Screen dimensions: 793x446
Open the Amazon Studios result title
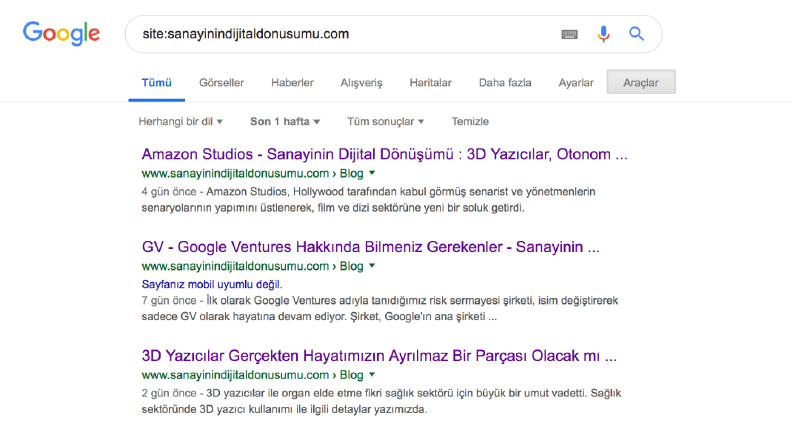384,154
